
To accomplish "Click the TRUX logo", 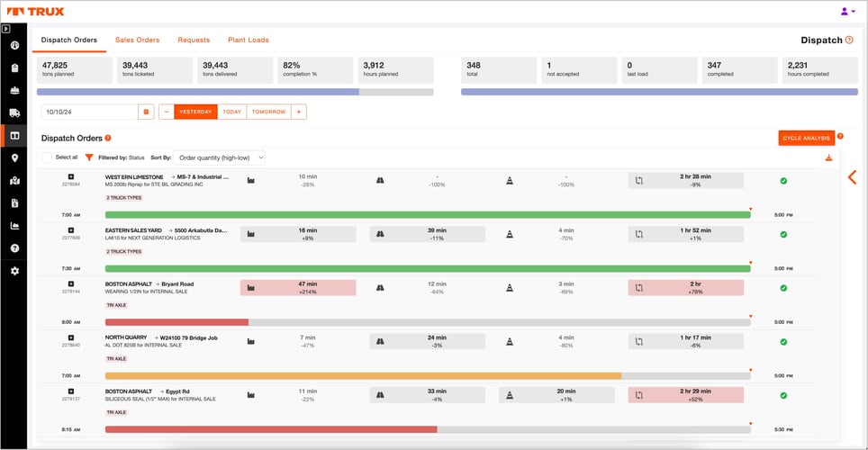I will 35,11.
